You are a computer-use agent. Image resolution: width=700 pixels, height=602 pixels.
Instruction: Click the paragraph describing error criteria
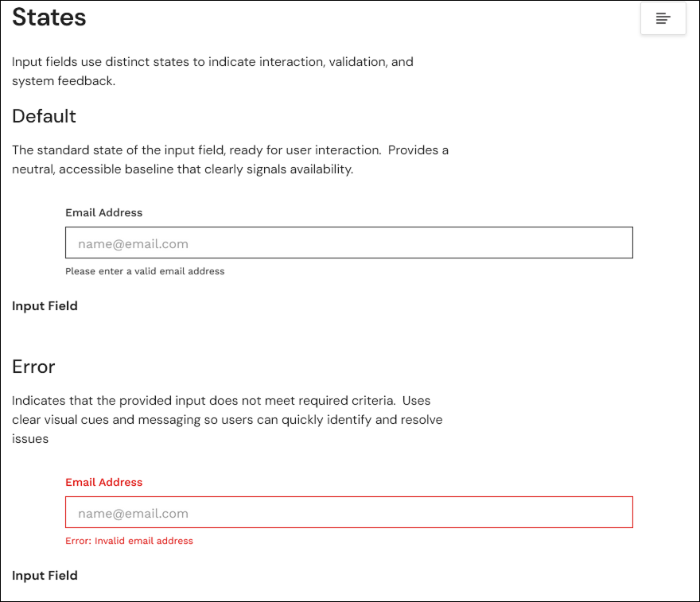(x=227, y=419)
